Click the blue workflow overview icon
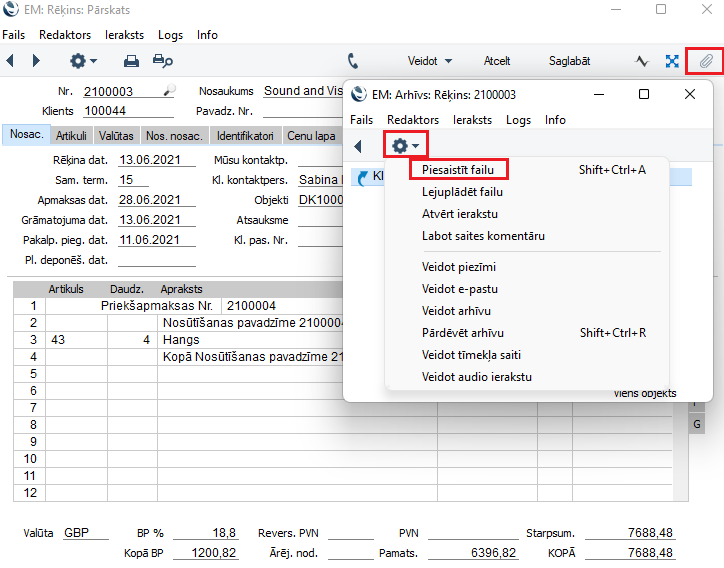The width and height of the screenshot is (724, 568). pyautogui.click(x=673, y=61)
